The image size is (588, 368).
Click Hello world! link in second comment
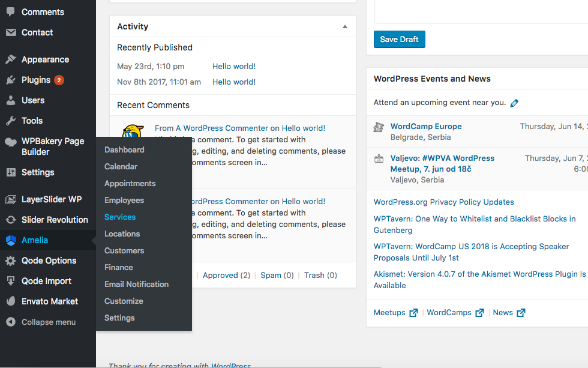[304, 202]
